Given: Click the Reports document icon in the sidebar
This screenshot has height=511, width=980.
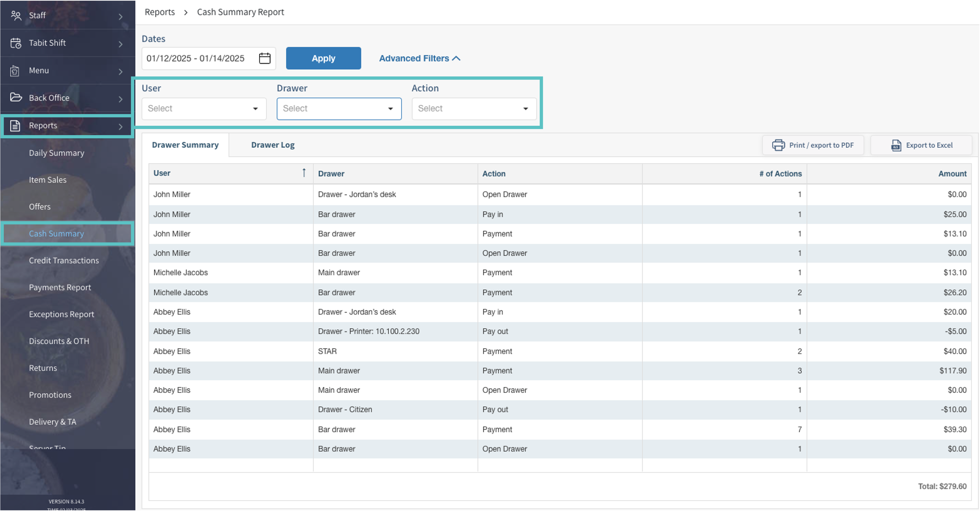Looking at the screenshot, I should click(x=15, y=126).
